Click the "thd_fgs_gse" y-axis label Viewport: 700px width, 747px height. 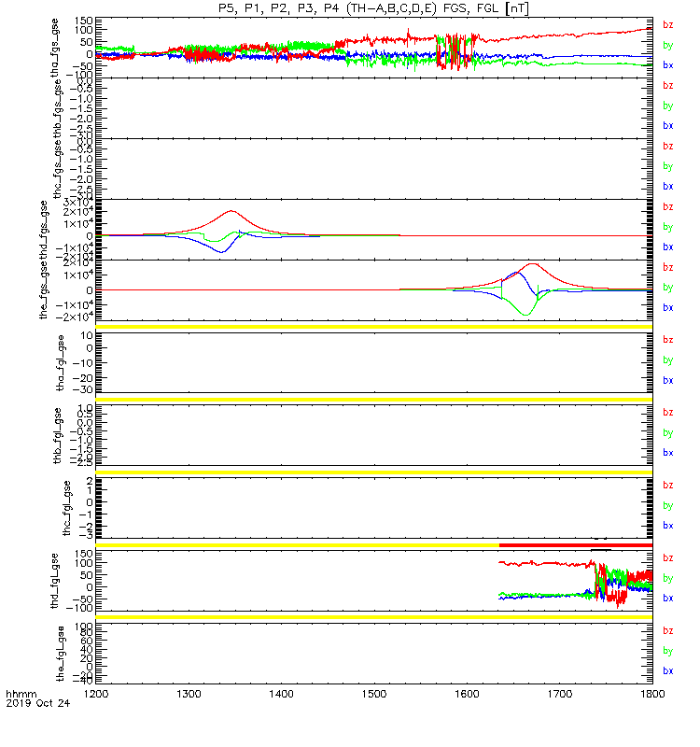44,230
